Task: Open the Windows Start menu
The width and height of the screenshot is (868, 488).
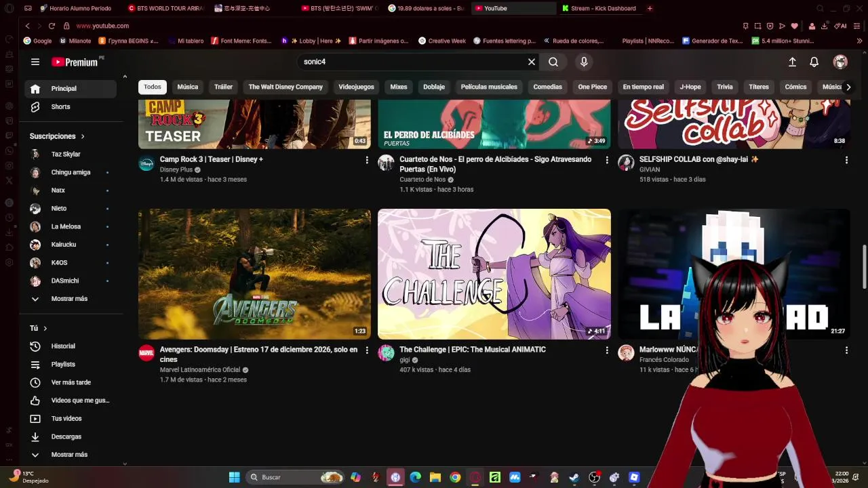Action: point(234,477)
